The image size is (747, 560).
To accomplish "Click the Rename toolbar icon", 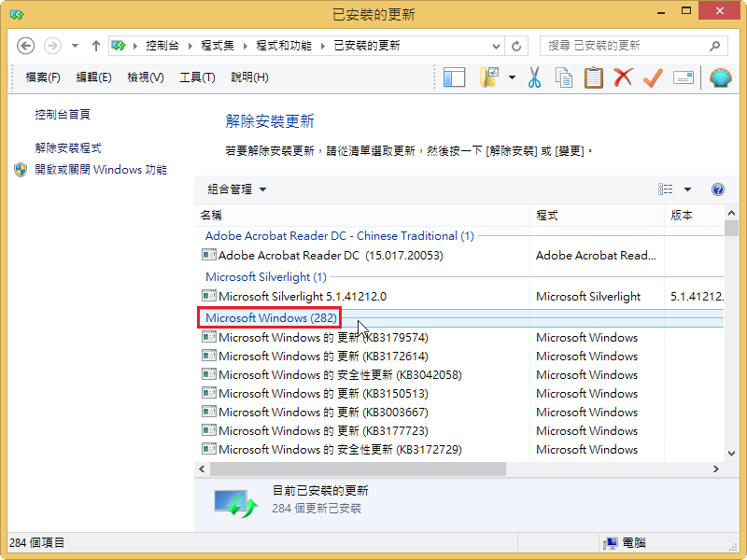I will 684,77.
